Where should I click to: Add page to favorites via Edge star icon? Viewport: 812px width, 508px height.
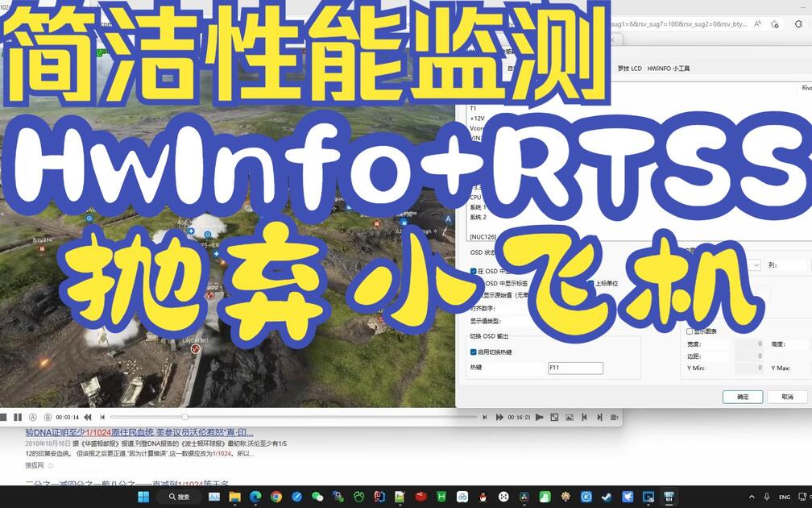(775, 24)
